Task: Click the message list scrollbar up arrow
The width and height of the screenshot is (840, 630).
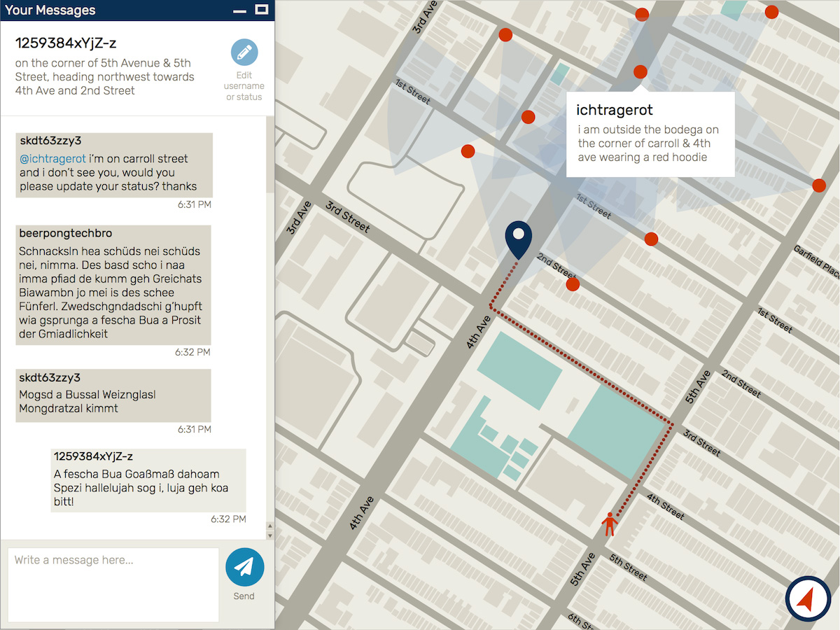Action: click(270, 525)
